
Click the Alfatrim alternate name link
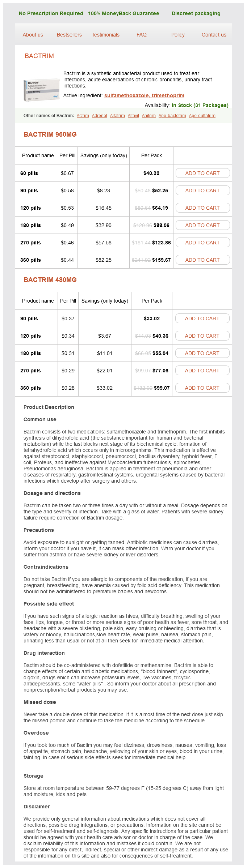coord(117,116)
